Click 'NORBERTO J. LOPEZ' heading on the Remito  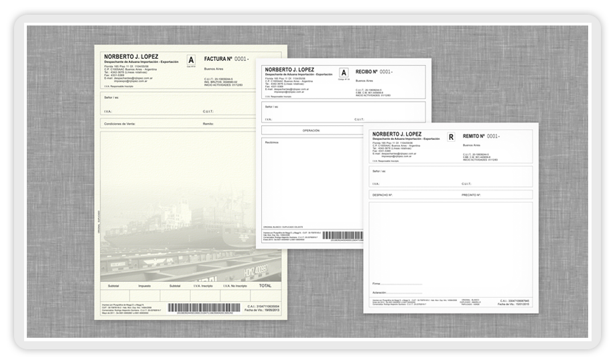[x=397, y=134]
